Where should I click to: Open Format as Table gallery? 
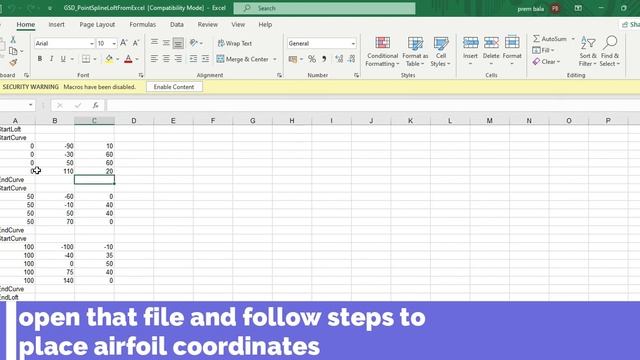point(415,52)
